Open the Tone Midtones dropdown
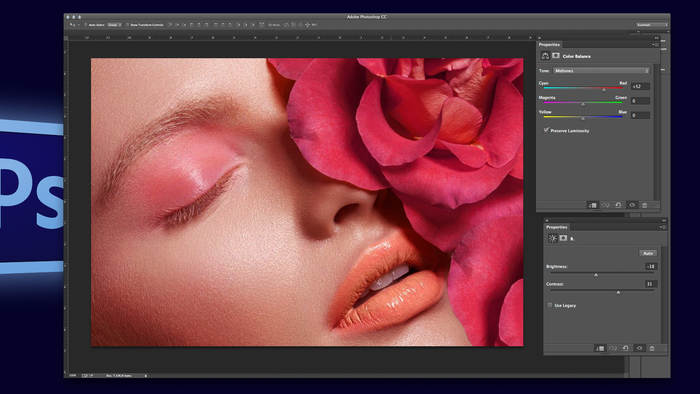 tap(601, 71)
